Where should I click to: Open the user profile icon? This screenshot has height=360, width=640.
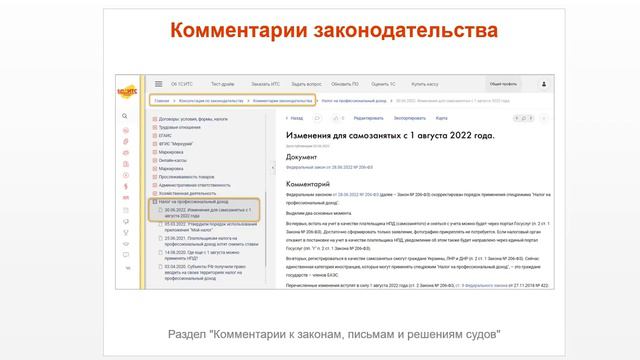pyautogui.click(x=544, y=84)
